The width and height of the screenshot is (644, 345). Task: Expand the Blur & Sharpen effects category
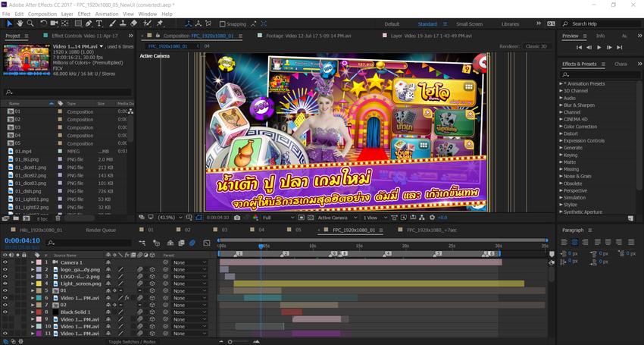(x=561, y=105)
